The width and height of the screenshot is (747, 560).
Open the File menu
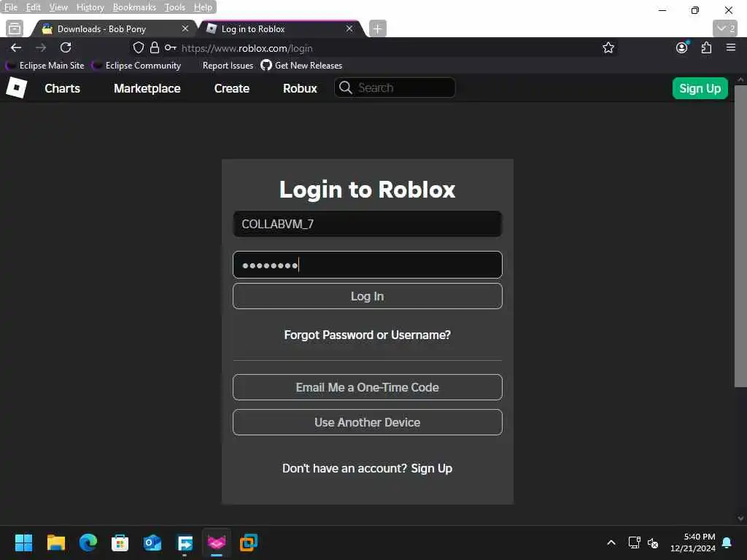point(10,7)
